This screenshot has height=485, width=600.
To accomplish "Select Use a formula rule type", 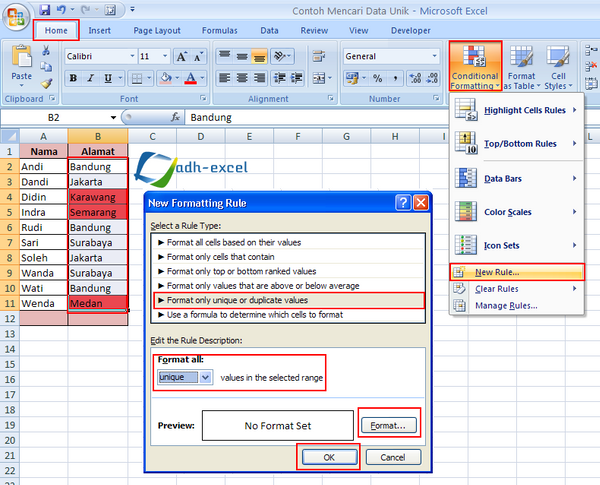I will pos(289,315).
